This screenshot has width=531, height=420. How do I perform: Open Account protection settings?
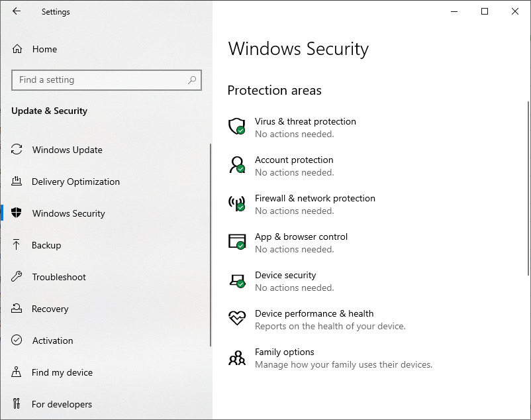point(294,160)
